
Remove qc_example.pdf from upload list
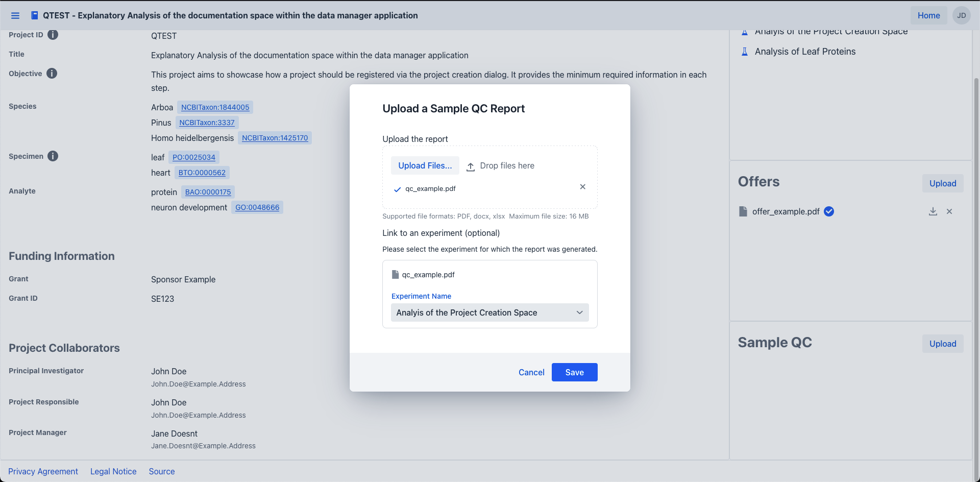point(582,187)
